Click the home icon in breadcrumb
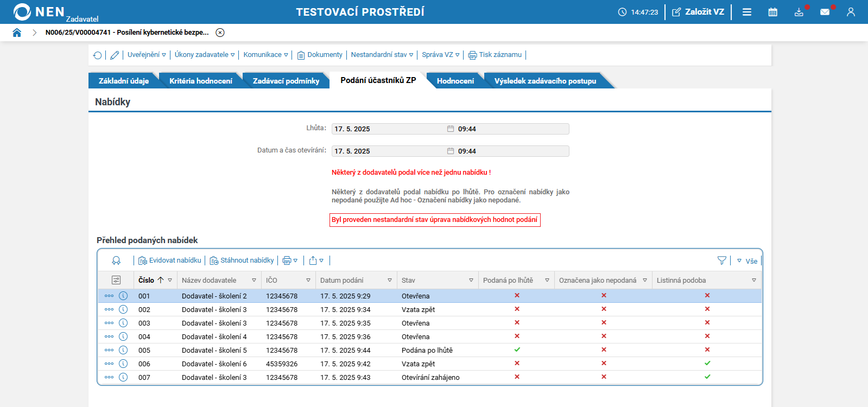Screen dimensions: 868x407 [x=17, y=33]
